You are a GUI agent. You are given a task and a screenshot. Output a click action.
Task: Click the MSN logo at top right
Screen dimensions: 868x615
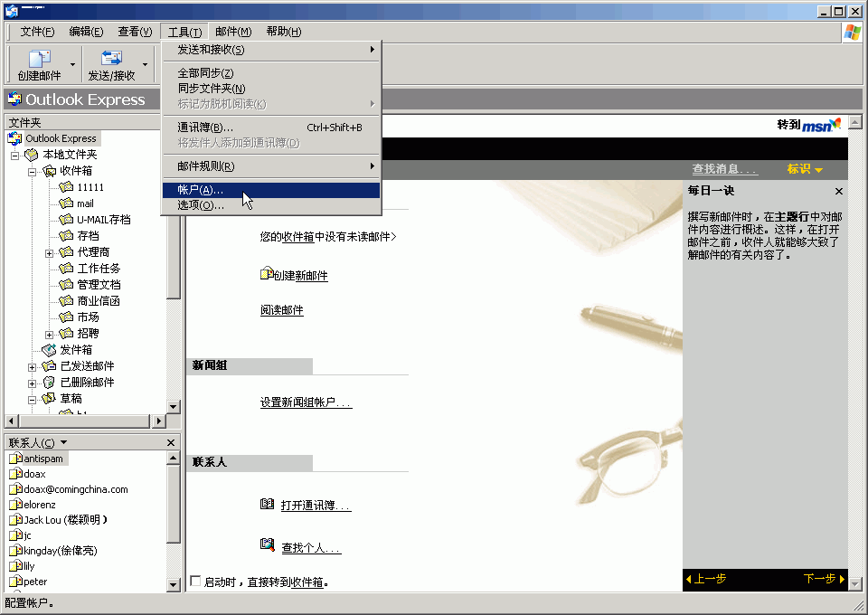(x=822, y=125)
